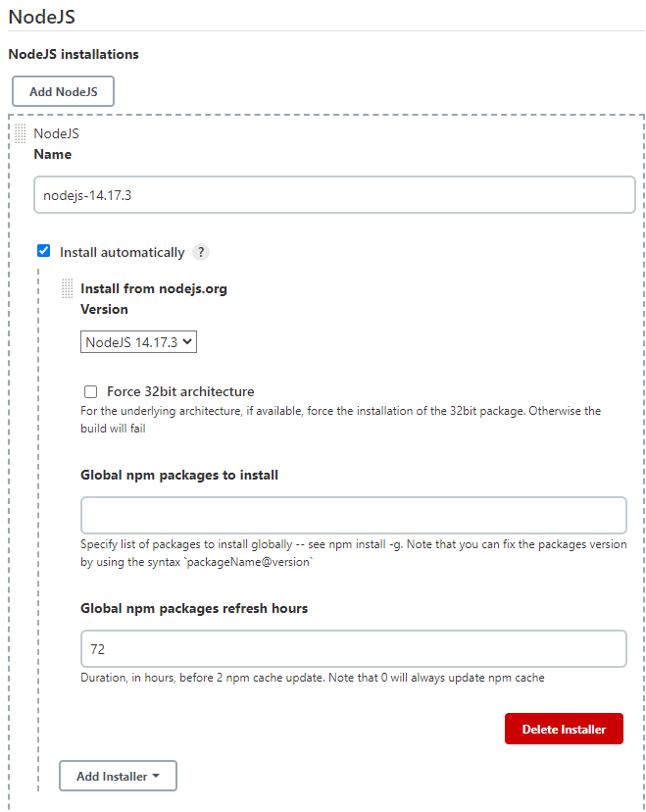The height and width of the screenshot is (812, 646).
Task: Click the Install from nodejs.org label
Action: pos(154,288)
